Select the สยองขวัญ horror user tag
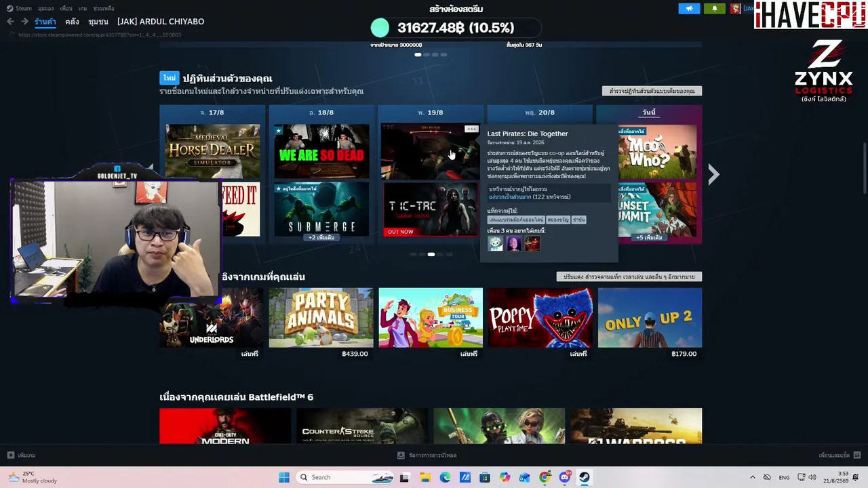This screenshot has width=868, height=488. point(557,220)
